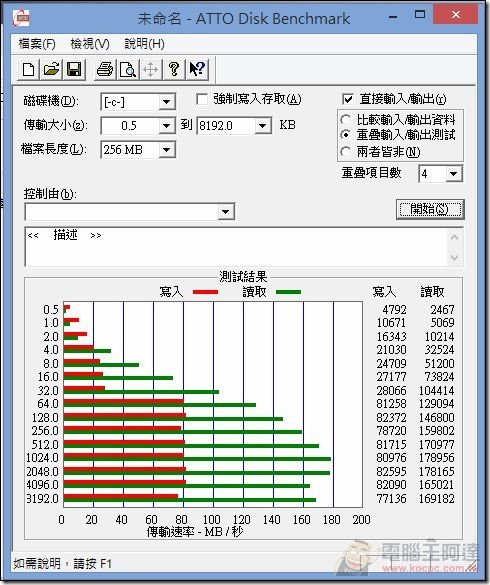490x585 pixels.
Task: Select the 兩者皆非(N) radio button
Action: 346,152
